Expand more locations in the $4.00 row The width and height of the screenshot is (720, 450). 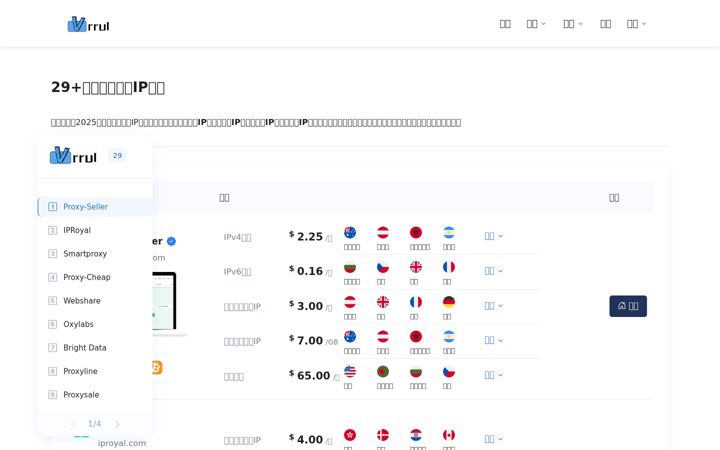(494, 439)
